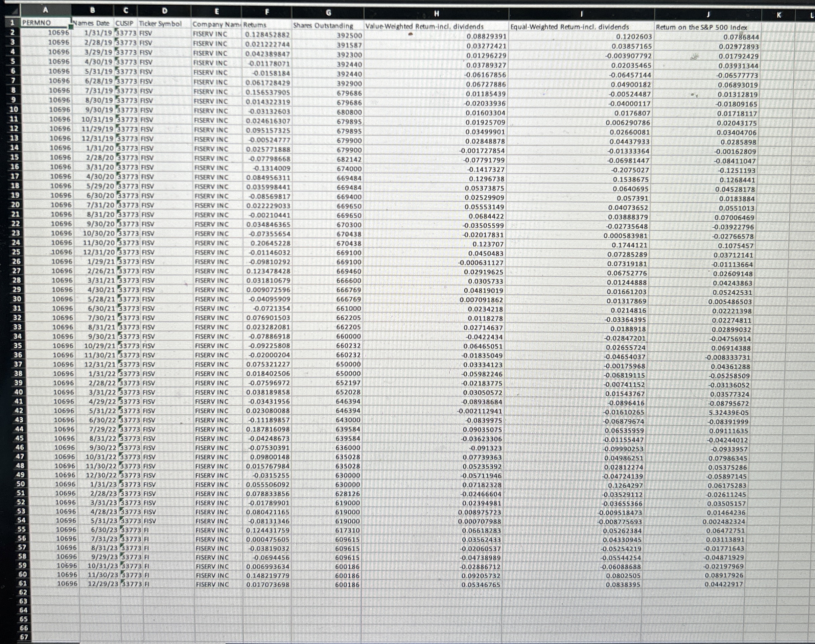
Task: Select the Shares Outstanding header cell
Action: coord(323,26)
